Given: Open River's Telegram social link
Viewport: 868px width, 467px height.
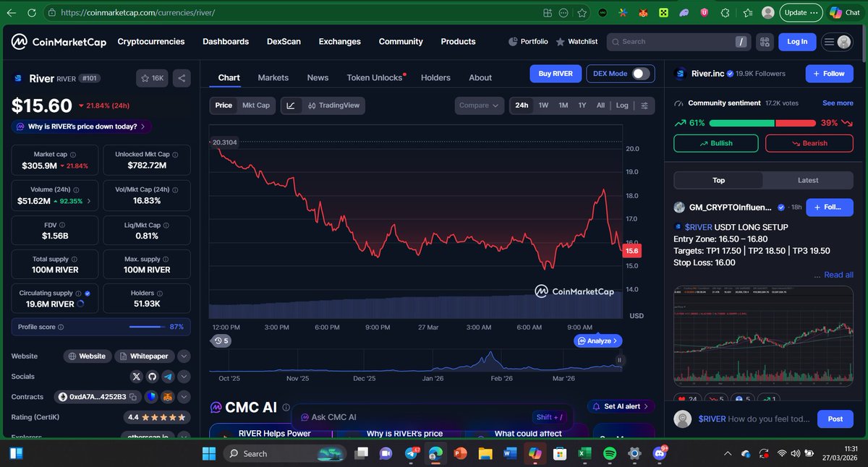Looking at the screenshot, I should pos(168,377).
